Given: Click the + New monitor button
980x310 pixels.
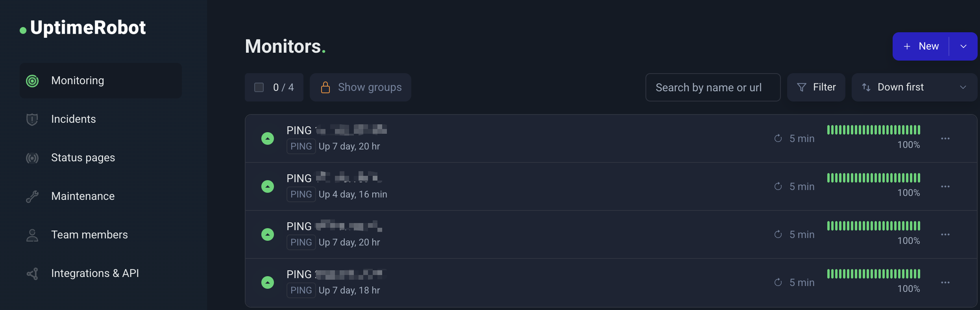Looking at the screenshot, I should [x=921, y=46].
